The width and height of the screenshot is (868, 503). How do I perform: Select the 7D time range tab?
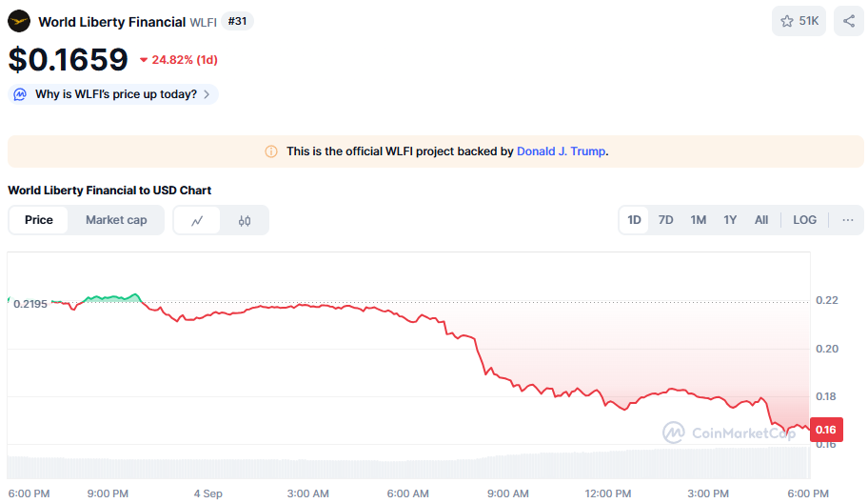(x=665, y=220)
